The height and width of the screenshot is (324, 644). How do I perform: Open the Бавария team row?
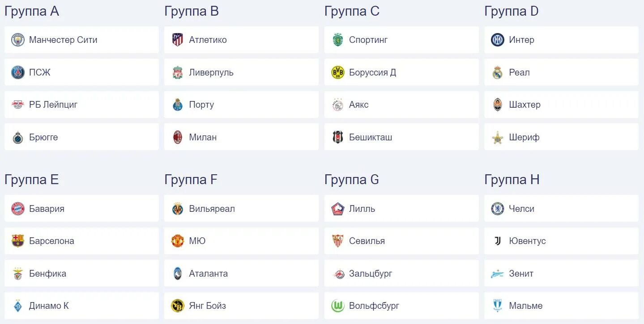(x=81, y=209)
